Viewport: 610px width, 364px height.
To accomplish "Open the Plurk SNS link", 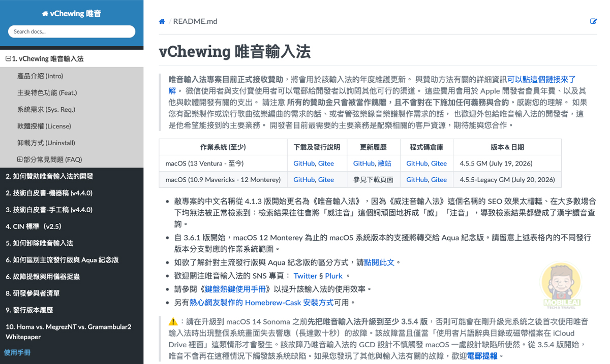I will (334, 276).
